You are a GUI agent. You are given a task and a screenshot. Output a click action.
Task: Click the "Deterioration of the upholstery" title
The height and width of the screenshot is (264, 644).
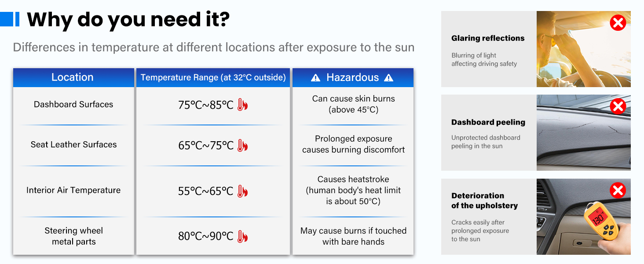484,201
